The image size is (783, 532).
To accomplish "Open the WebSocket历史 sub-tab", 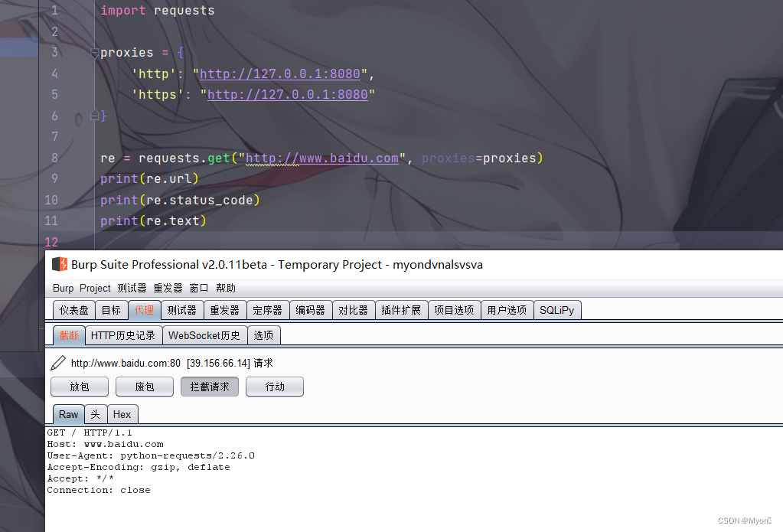I will tap(204, 335).
